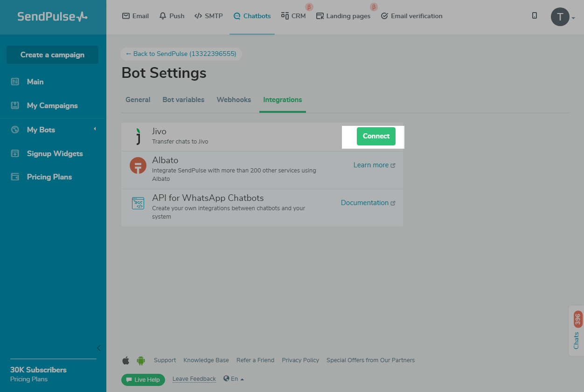Image resolution: width=584 pixels, height=392 pixels.
Task: Click the My Campaigns icon
Action: point(15,105)
